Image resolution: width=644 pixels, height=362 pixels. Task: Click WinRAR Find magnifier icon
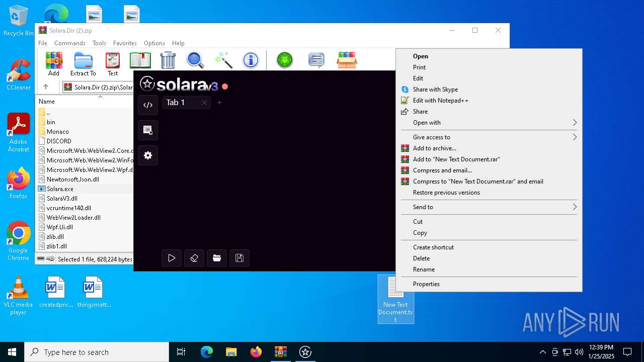[195, 60]
